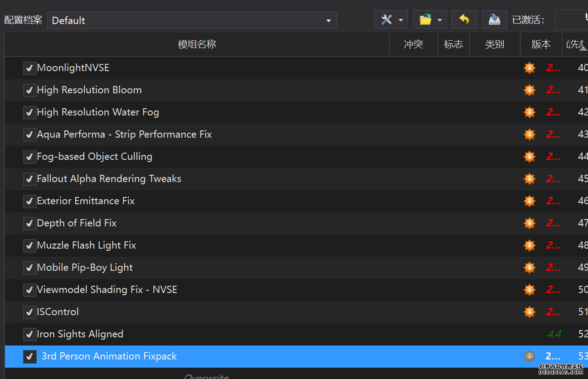
Task: Click the update icon for Depth of Field Fix
Action: pos(529,223)
